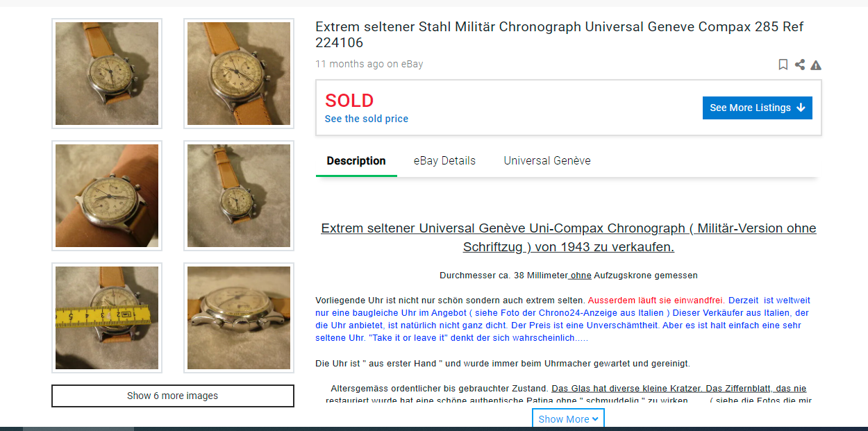
Task: Open the eBay Details tab
Action: pos(444,161)
